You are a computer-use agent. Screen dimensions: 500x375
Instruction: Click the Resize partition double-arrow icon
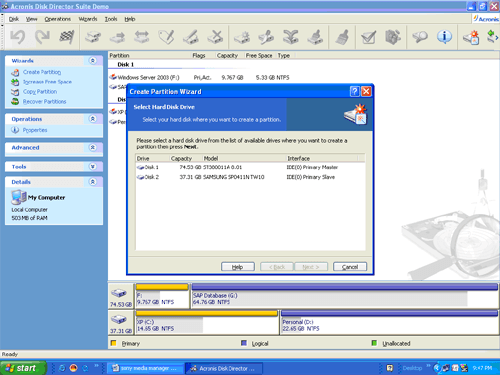(x=142, y=37)
